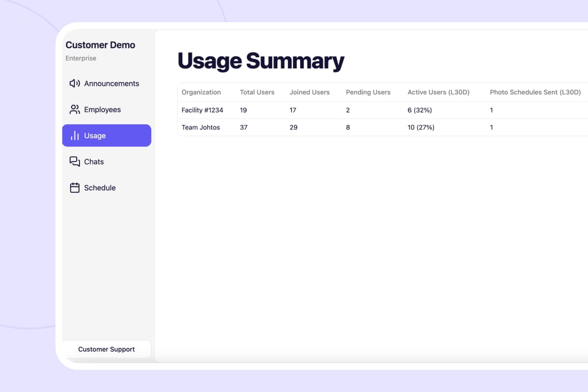Click the Announcements megaphone icon
The height and width of the screenshot is (392, 588).
(x=74, y=83)
